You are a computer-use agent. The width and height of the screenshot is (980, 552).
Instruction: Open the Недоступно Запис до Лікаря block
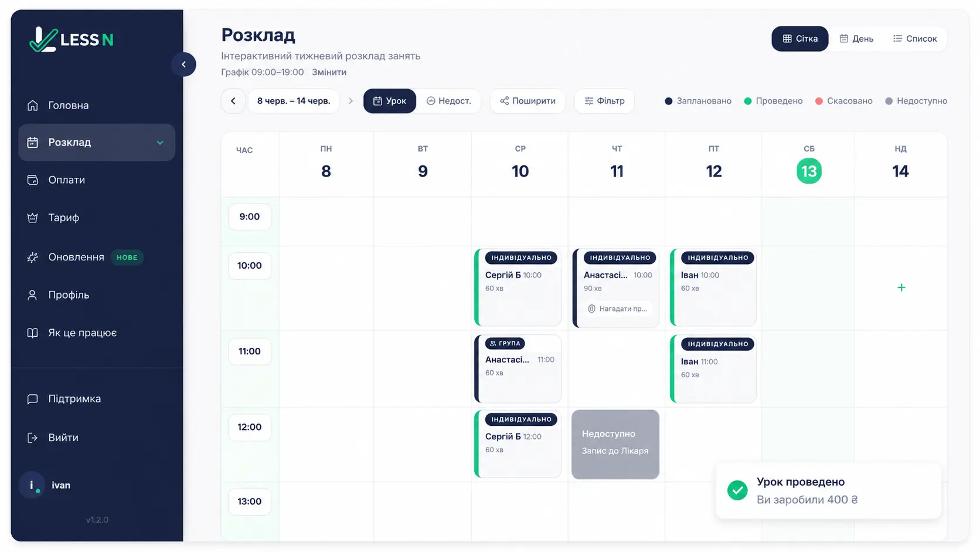tap(615, 445)
